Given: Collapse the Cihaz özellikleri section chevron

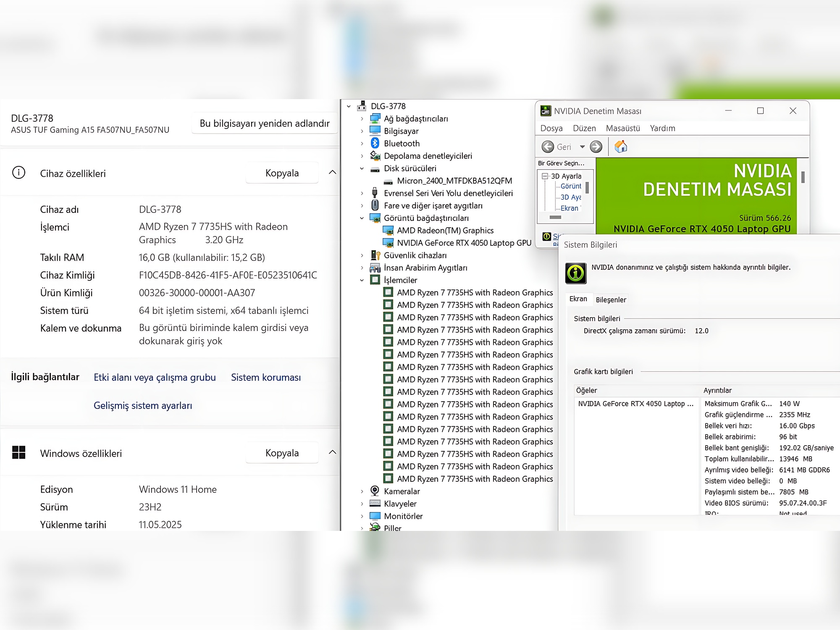Looking at the screenshot, I should 332,172.
